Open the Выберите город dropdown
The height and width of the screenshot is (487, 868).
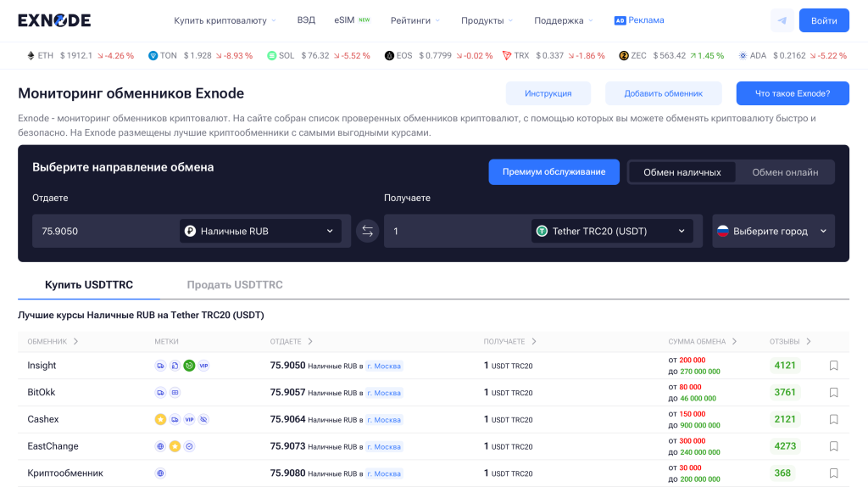pos(773,231)
